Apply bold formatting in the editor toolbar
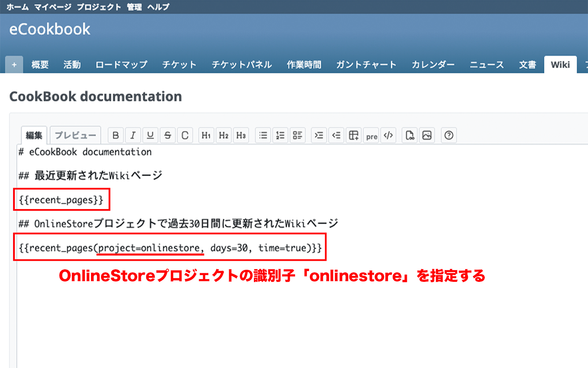The height and width of the screenshot is (368, 588). pos(116,135)
